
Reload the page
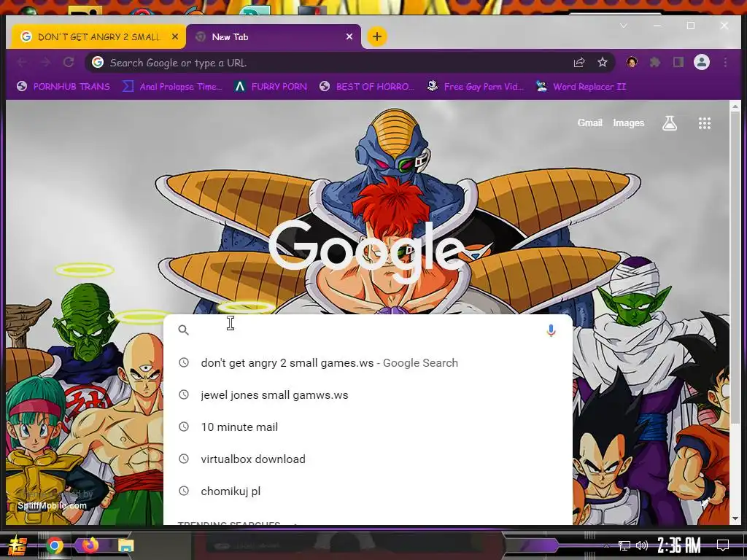click(69, 63)
